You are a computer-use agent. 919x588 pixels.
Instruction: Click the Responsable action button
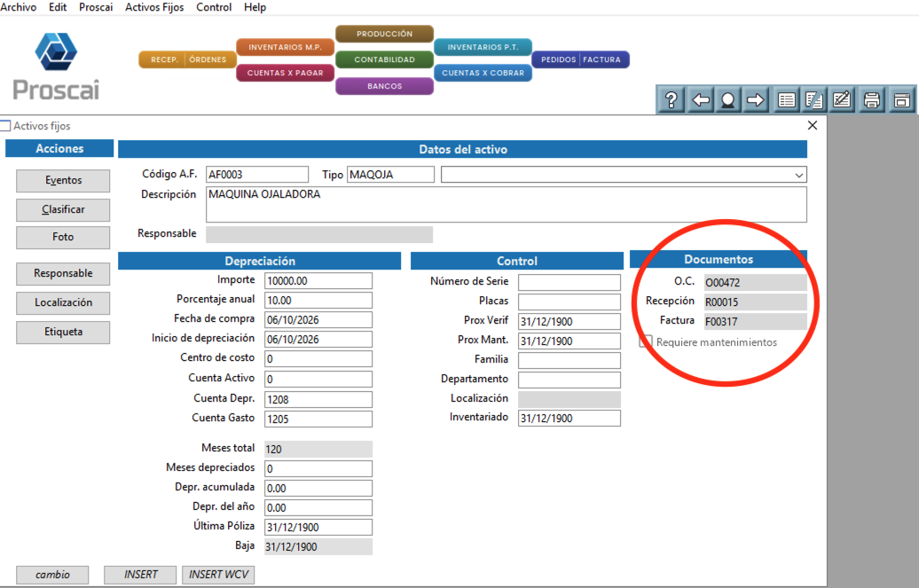[x=63, y=274]
